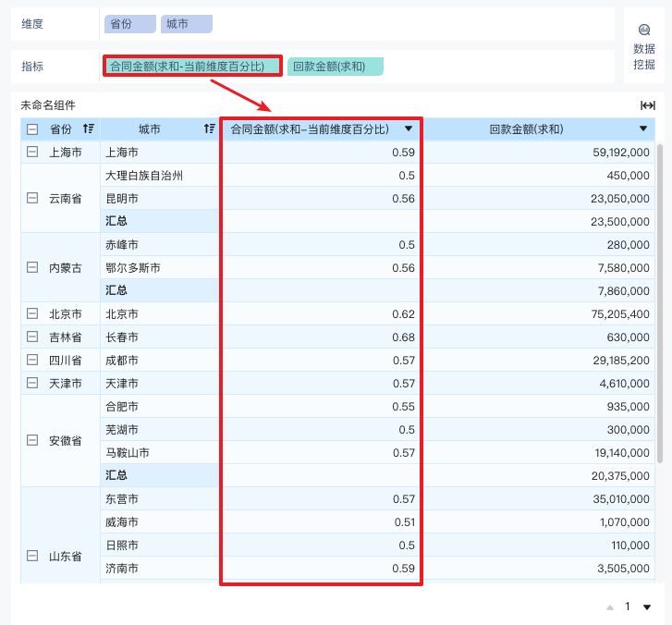Select the 昆明市 city cell
Screen dimensions: 672x625
click(x=160, y=198)
